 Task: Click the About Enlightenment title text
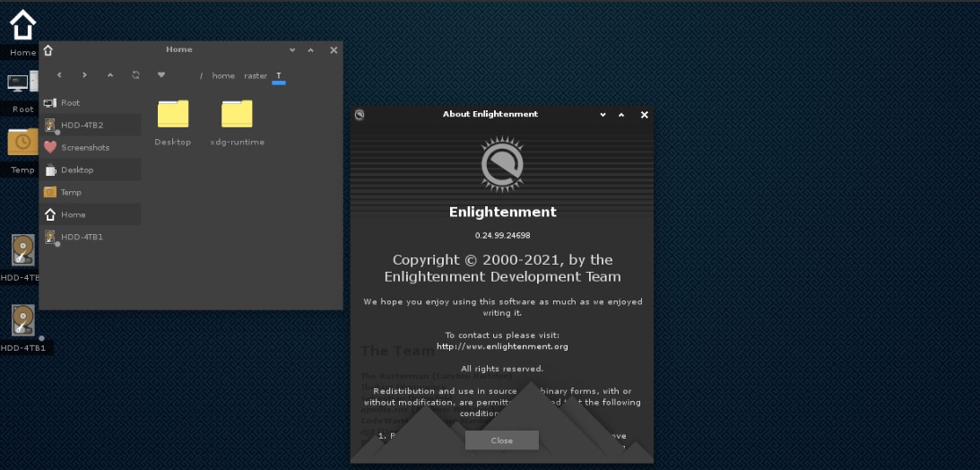[x=490, y=115]
